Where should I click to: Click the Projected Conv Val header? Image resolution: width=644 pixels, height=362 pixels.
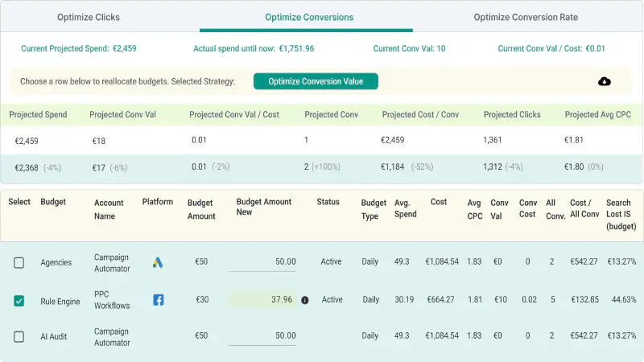122,114
